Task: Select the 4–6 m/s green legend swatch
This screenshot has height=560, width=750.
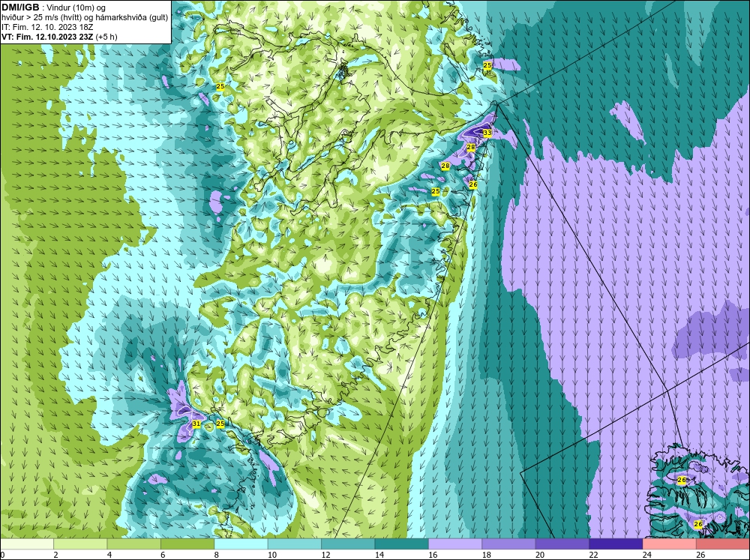Action: [134, 544]
